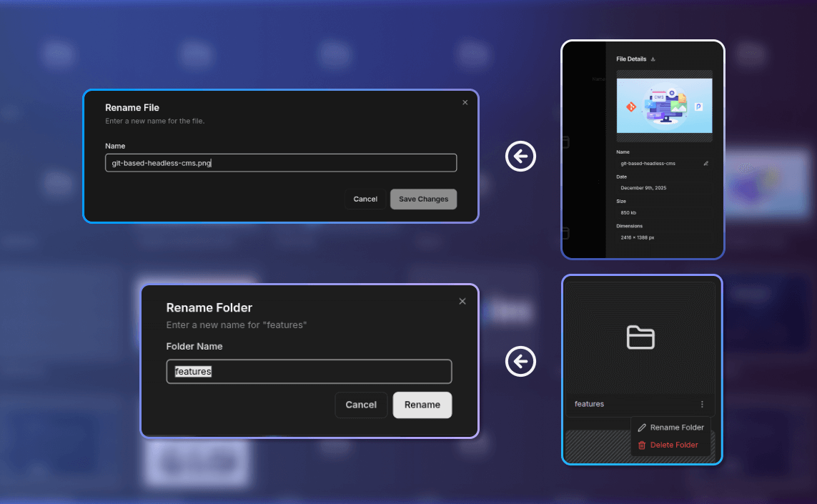817x504 pixels.
Task: Click the features folder icon
Action: click(x=640, y=337)
